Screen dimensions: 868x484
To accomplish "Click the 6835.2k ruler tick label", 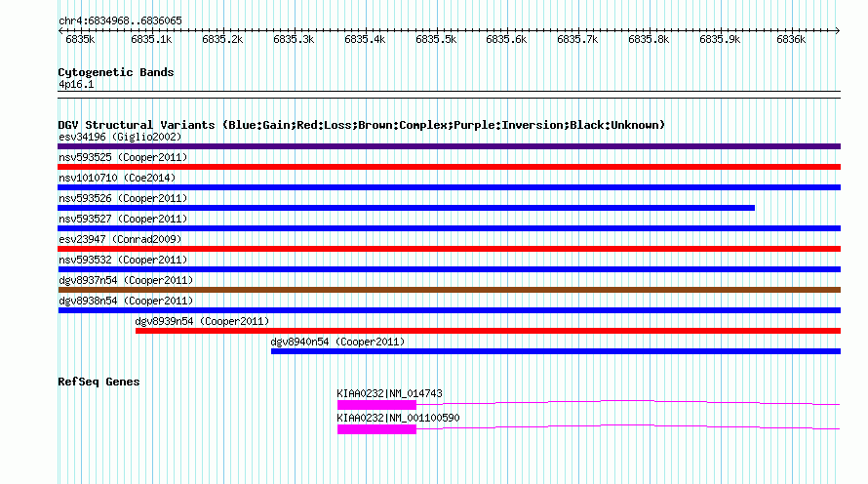I will (x=222, y=39).
